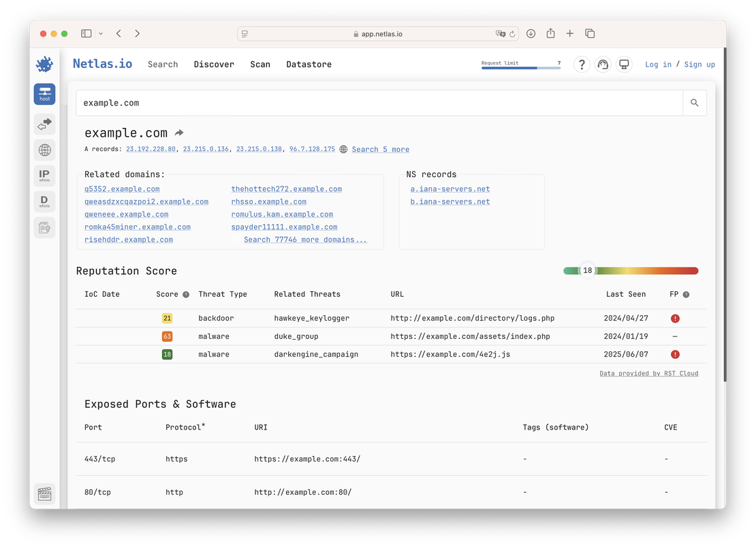Open the sidebar dropdown chevron in the toolbar
The height and width of the screenshot is (548, 756).
[99, 33]
